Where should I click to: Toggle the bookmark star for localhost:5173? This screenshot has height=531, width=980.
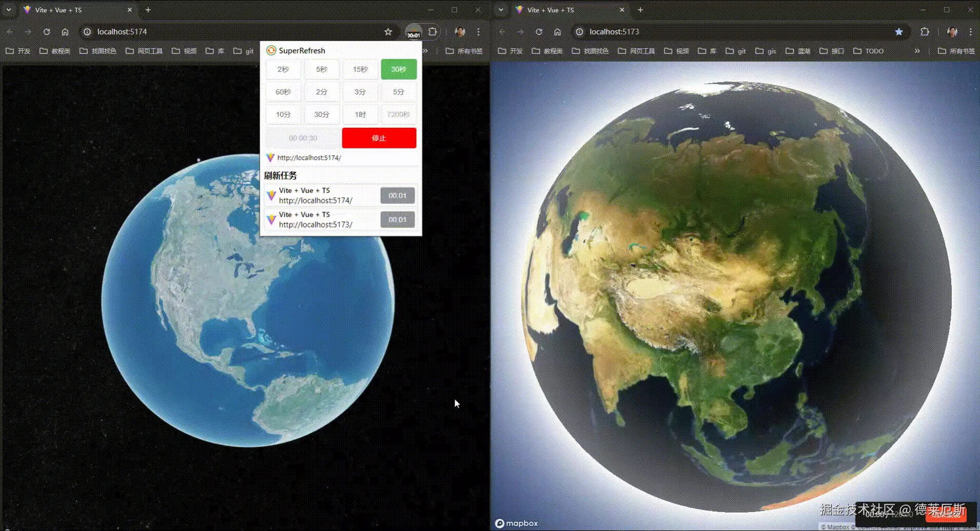click(899, 32)
